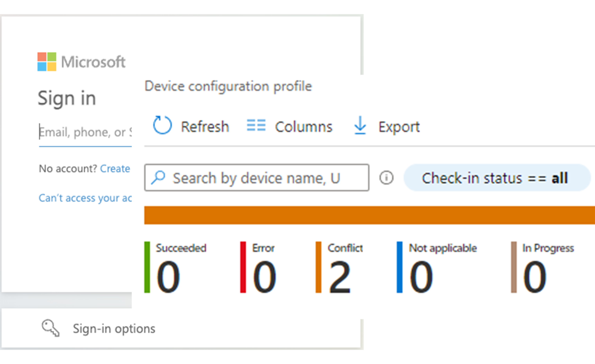This screenshot has width=595, height=364.
Task: Refresh the device configuration profile list
Action: click(x=191, y=126)
